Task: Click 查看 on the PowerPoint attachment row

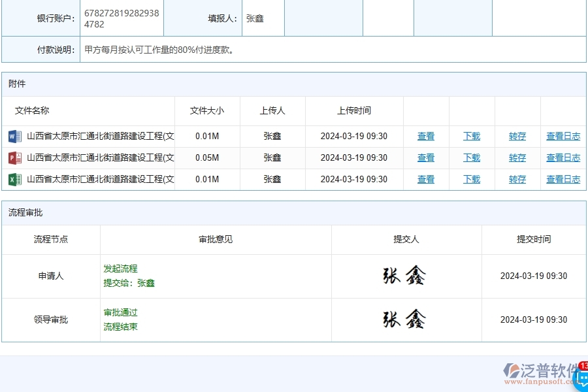Action: (425, 157)
